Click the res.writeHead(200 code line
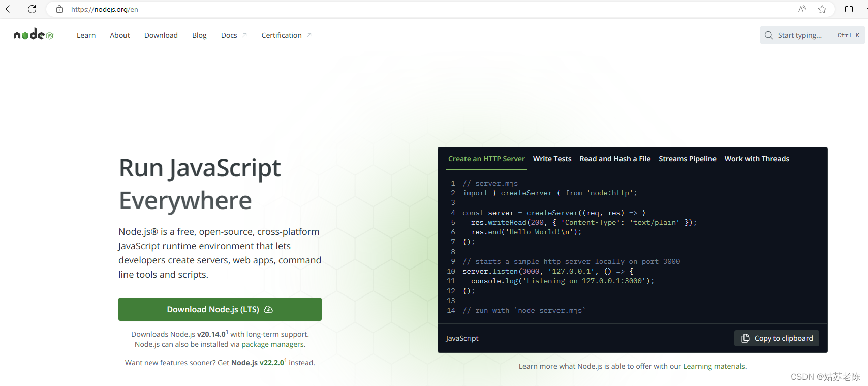The image size is (868, 386). point(584,222)
